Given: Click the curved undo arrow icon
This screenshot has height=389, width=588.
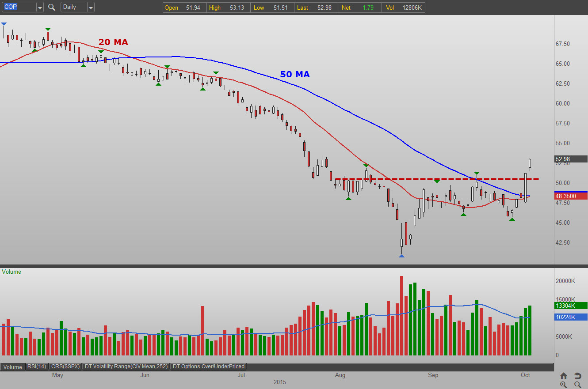Looking at the screenshot, I should 577,376.
